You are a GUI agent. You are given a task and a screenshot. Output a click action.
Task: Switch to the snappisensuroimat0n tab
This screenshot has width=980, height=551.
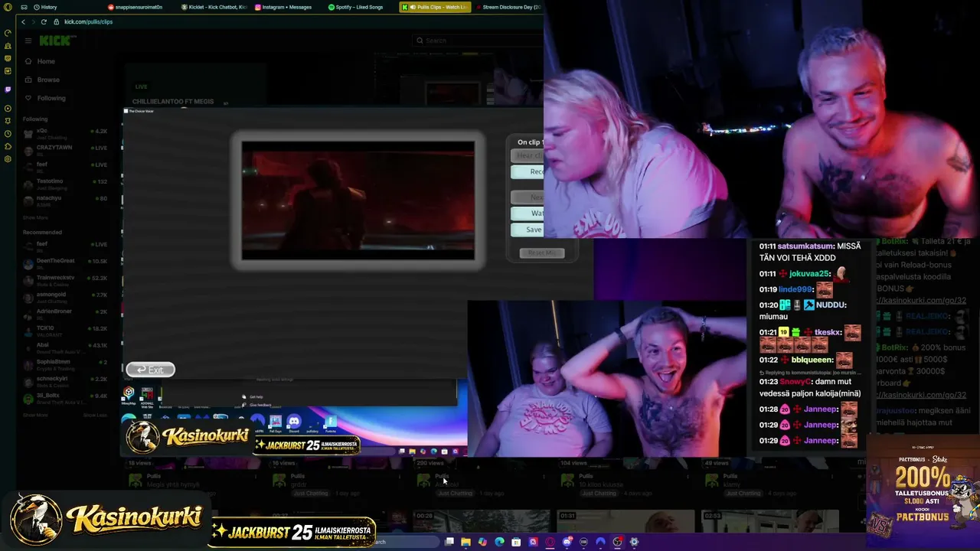pos(136,7)
